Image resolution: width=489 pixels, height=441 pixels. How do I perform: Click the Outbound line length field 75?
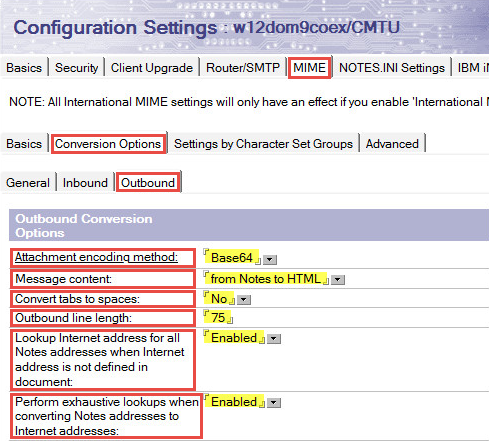[218, 317]
